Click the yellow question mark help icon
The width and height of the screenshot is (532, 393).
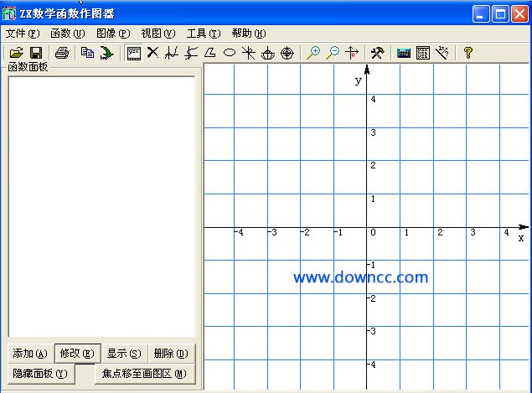468,53
